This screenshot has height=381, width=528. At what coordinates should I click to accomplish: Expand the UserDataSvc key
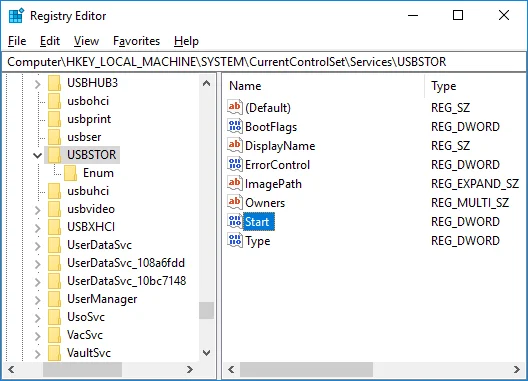click(x=37, y=246)
